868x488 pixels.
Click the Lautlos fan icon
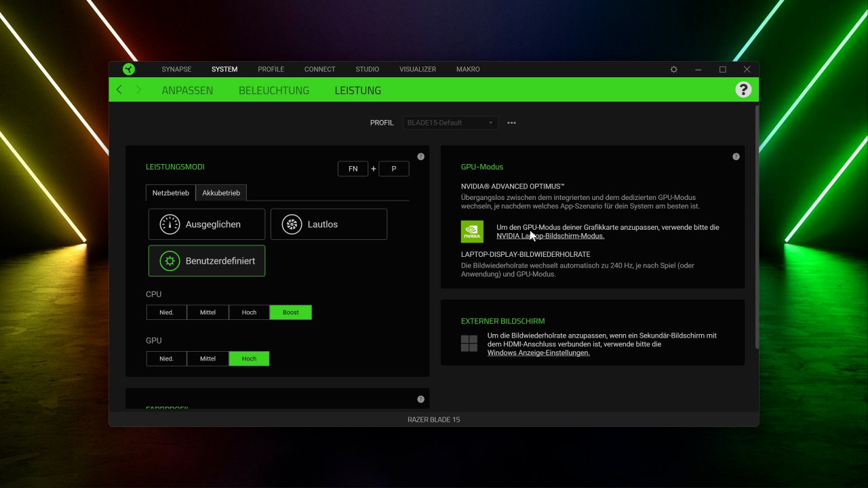[292, 224]
